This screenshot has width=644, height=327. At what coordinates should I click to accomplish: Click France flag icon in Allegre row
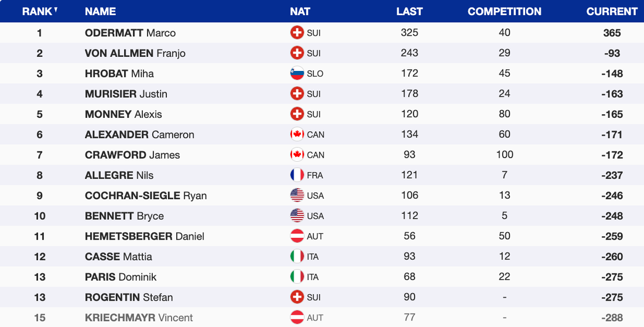pyautogui.click(x=297, y=175)
